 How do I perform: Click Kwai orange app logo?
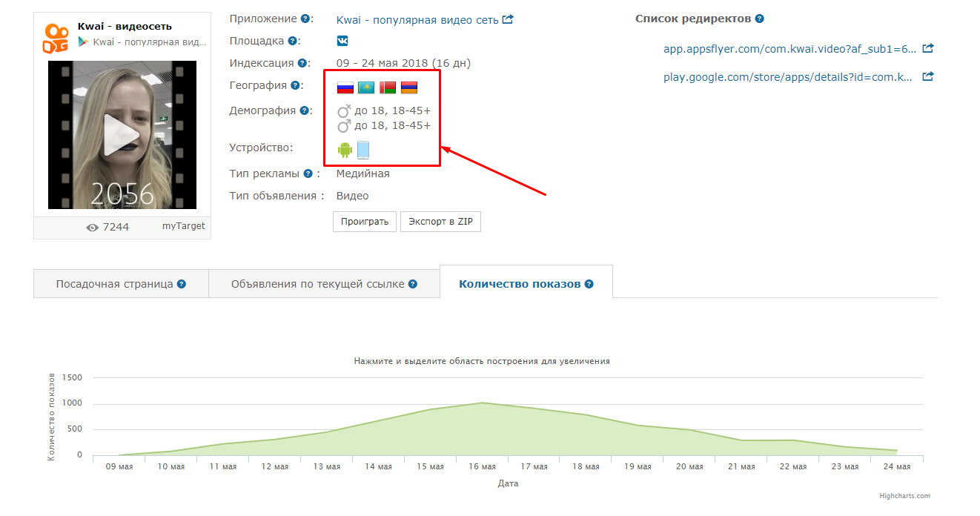click(x=55, y=39)
